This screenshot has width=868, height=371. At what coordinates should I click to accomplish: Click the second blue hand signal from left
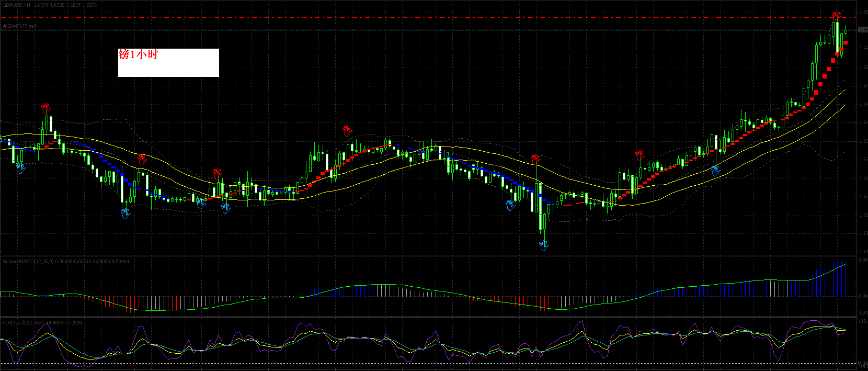click(125, 213)
